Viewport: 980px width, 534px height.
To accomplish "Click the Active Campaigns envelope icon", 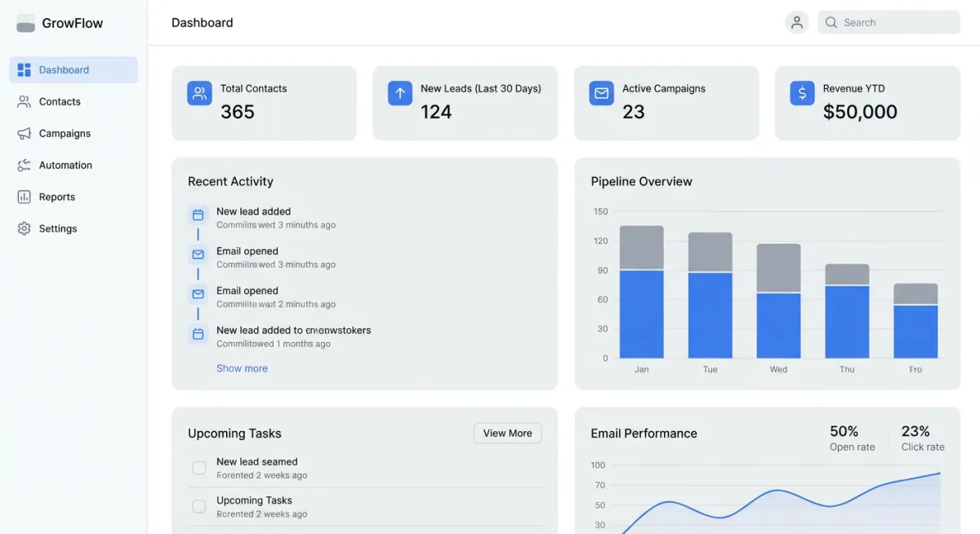I will [601, 93].
